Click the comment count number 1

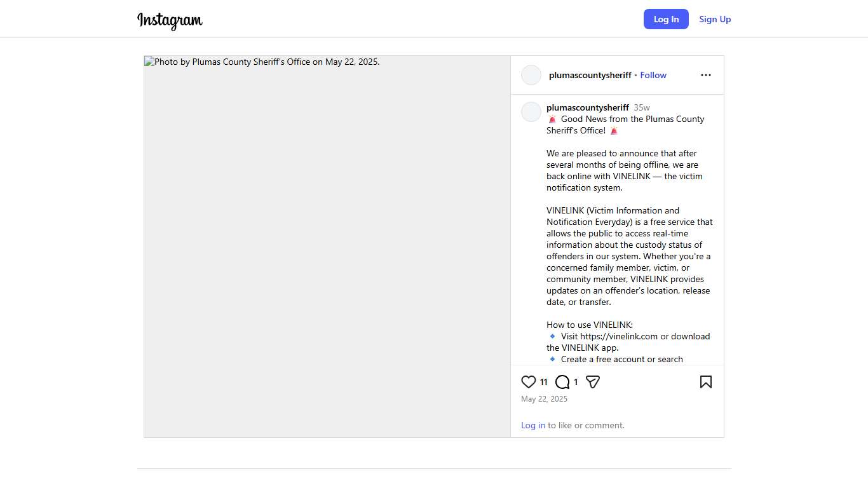click(576, 382)
